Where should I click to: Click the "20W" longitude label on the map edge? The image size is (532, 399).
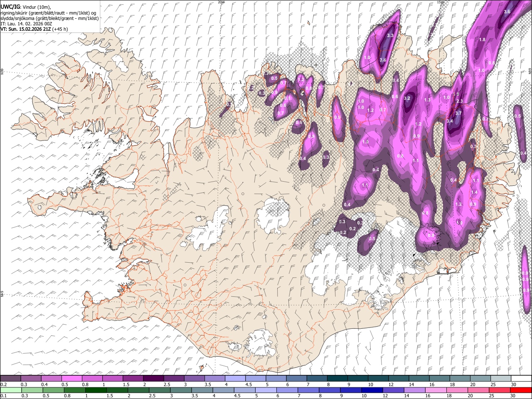(221, 2)
